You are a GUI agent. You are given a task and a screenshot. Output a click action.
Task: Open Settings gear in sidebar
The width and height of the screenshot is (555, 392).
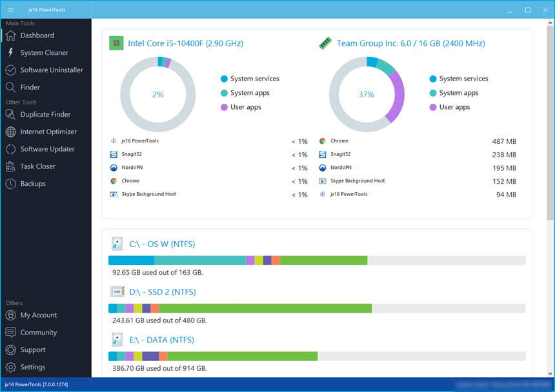10,367
